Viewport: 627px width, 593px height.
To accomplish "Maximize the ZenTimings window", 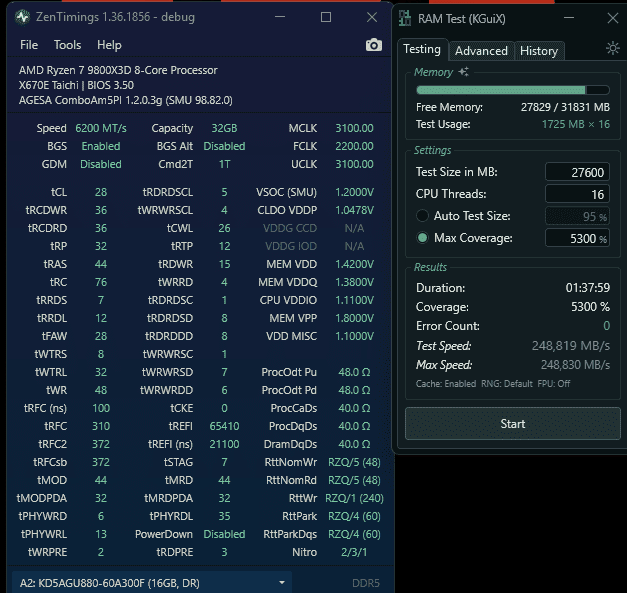I will (325, 17).
